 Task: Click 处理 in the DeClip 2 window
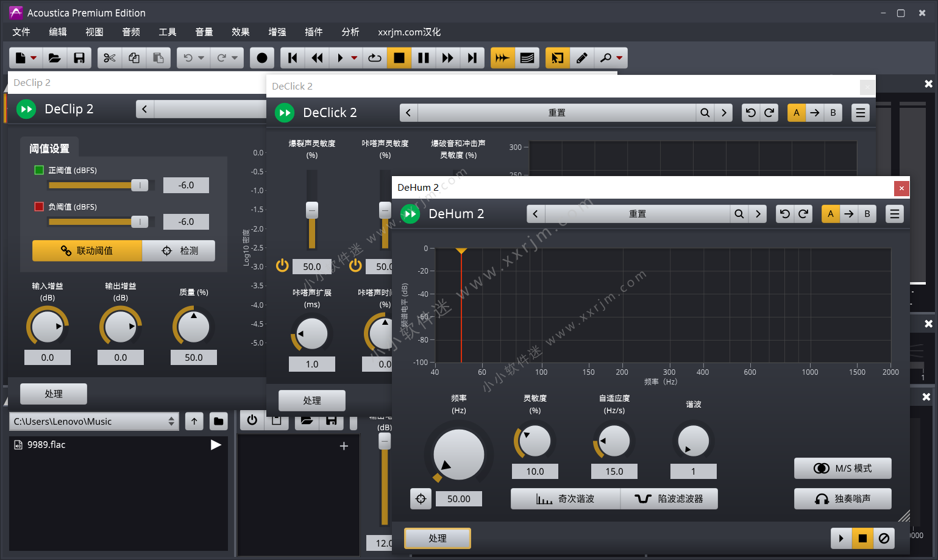point(54,394)
